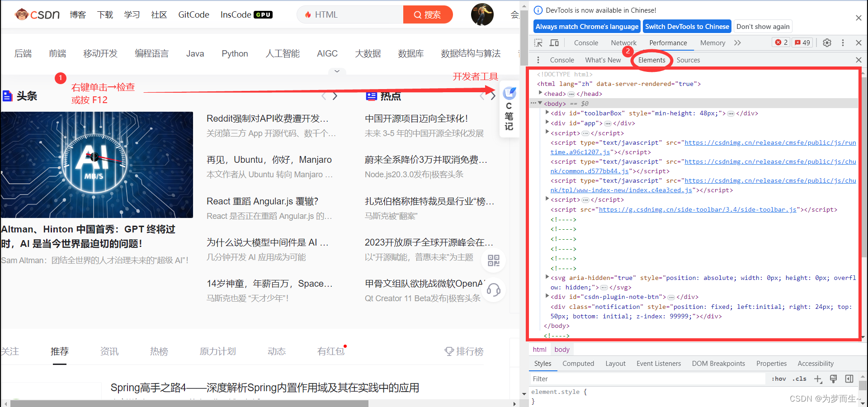Image resolution: width=868 pixels, height=407 pixels.
Task: Open the 排行榜 trophy ranking link
Action: click(x=464, y=351)
